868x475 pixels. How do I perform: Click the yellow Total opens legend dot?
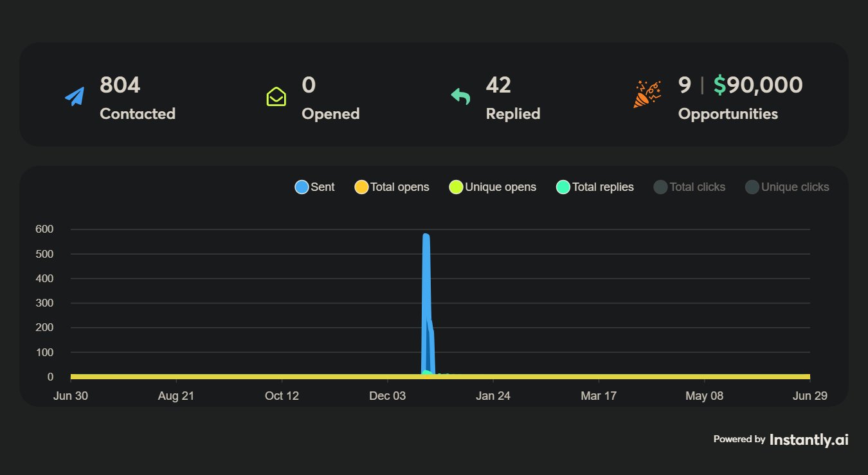tap(361, 187)
